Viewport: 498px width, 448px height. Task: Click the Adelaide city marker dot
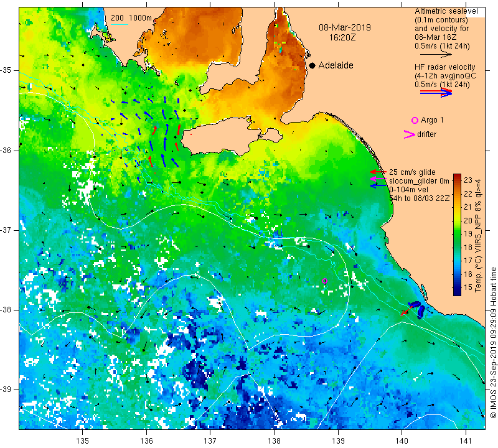point(312,65)
